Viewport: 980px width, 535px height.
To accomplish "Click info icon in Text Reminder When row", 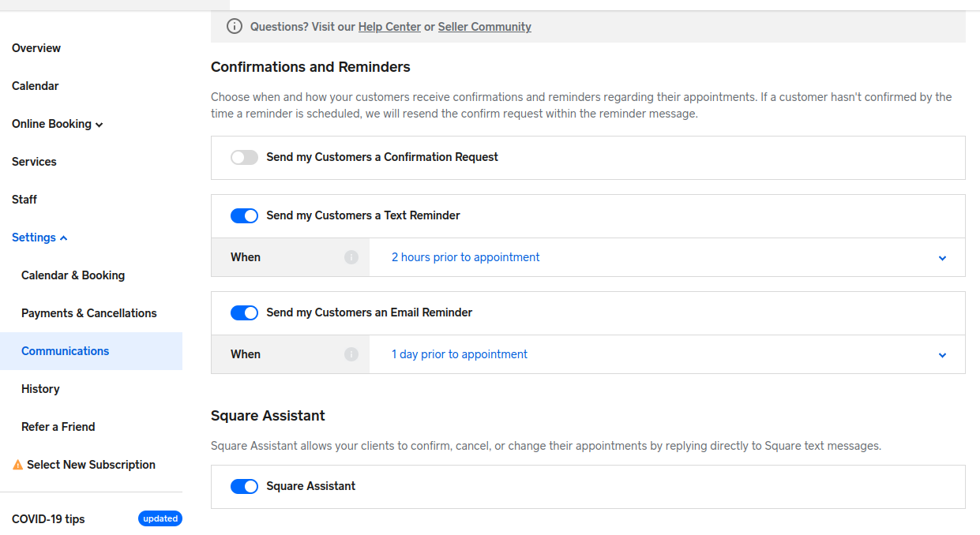I will (x=351, y=257).
